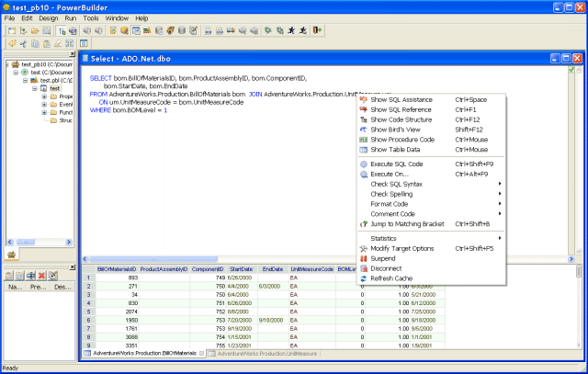Open the Browser toolbar icon

[x=124, y=30]
